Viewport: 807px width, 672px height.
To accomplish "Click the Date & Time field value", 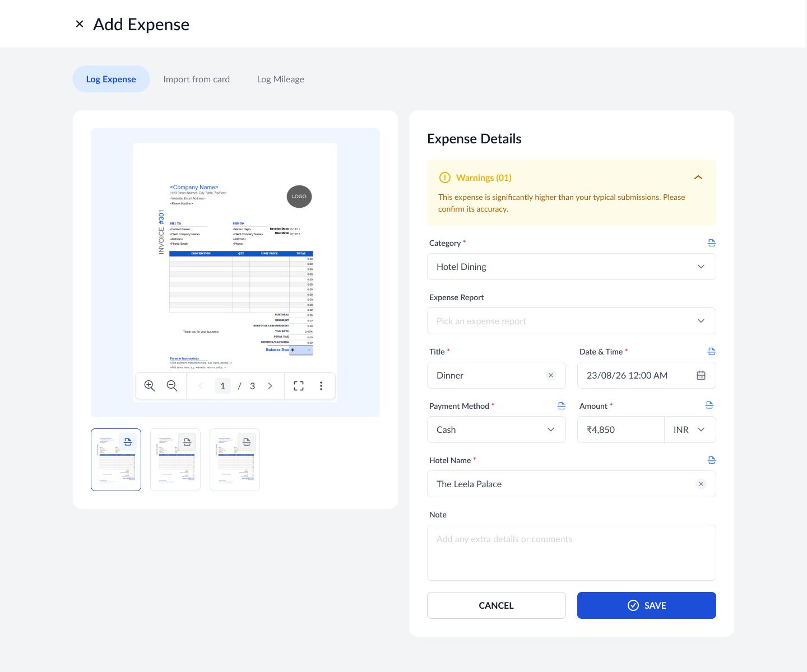I will click(x=627, y=375).
